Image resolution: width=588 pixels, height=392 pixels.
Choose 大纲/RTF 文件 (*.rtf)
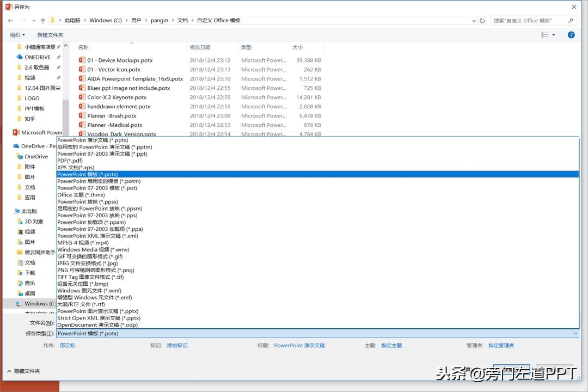click(317, 304)
